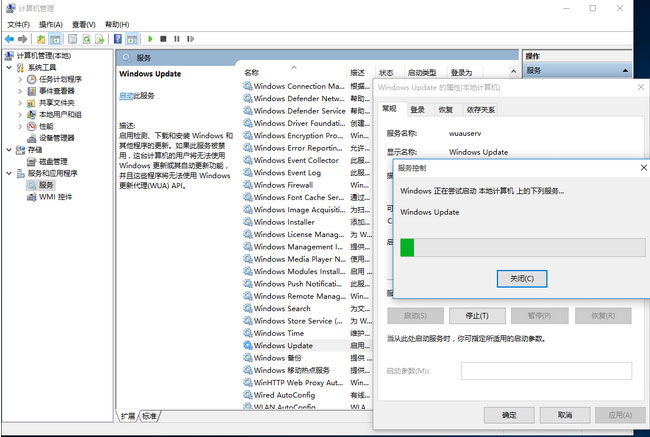This screenshot has width=650, height=437.
Task: Click the Restart Service toolbar icon
Action: coord(190,39)
